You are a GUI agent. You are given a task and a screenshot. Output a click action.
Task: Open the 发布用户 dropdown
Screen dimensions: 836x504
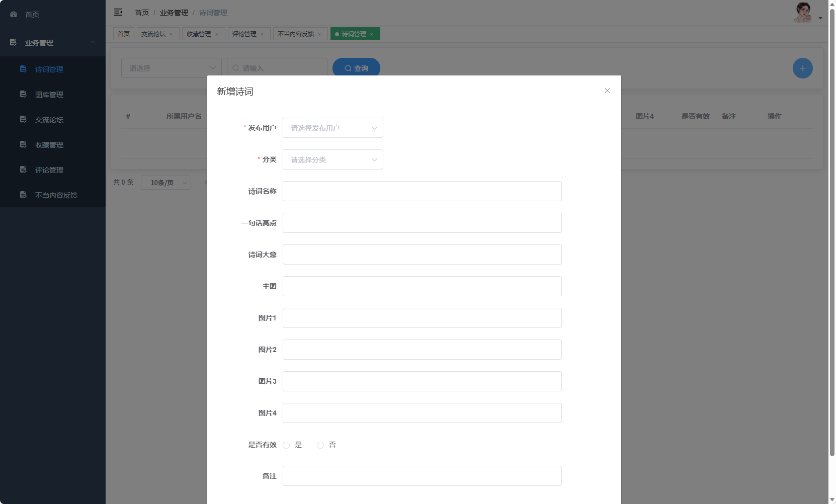tap(332, 128)
